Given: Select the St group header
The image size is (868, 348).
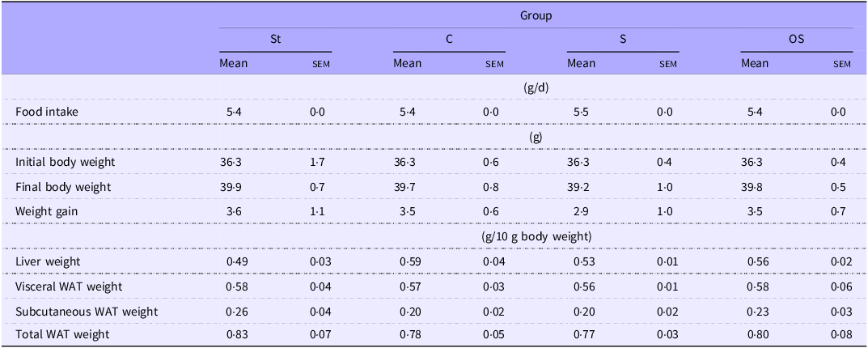Looking at the screenshot, I should point(275,40).
